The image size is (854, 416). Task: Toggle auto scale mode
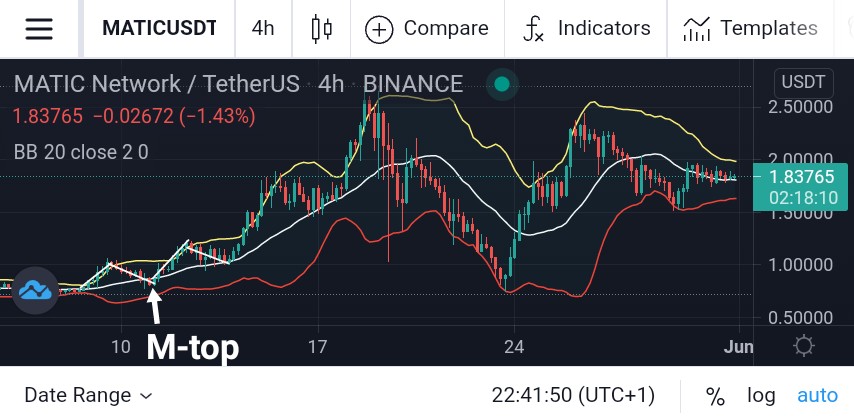(817, 395)
